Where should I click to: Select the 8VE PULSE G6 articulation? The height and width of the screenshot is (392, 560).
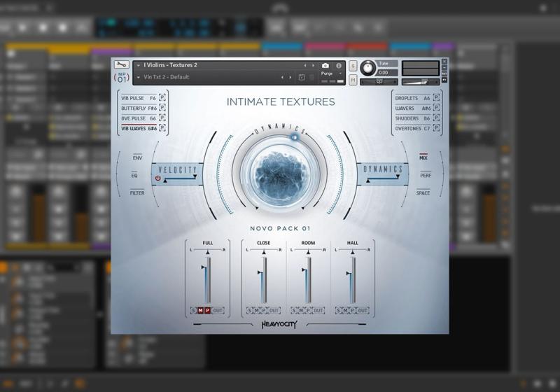click(139, 118)
